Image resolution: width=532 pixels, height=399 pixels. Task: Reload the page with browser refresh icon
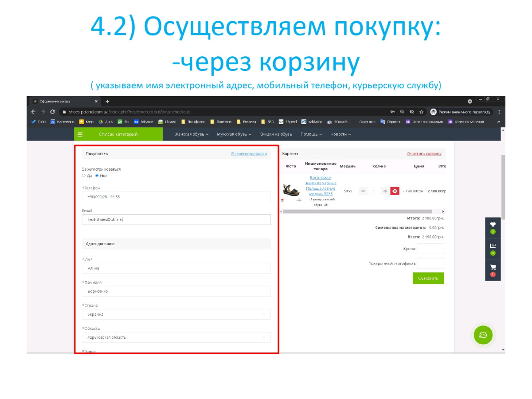point(53,112)
